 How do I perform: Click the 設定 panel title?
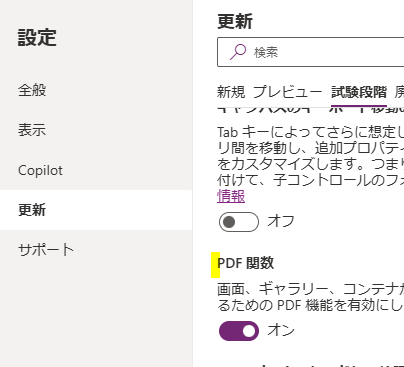tap(37, 37)
